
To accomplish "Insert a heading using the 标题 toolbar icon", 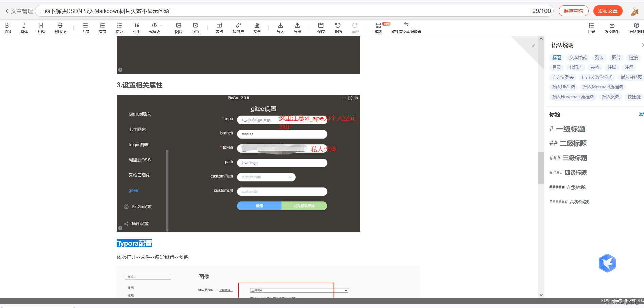I will coord(41,28).
